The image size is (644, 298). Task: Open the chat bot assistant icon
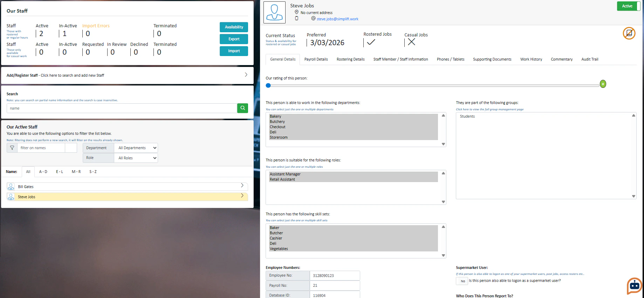pos(635,286)
